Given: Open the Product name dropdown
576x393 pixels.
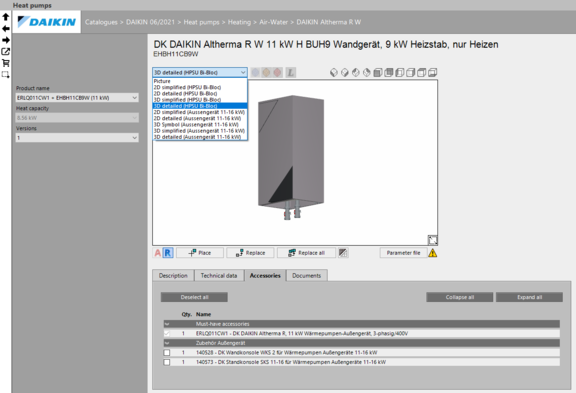Looking at the screenshot, I should 77,98.
